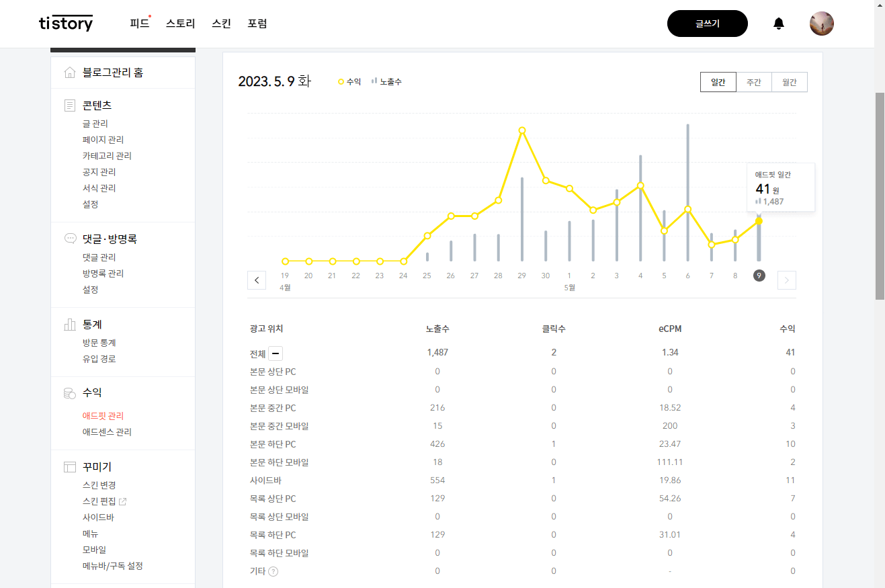This screenshot has height=588, width=885.
Task: Click the 댓글·방명록 speech bubble icon
Action: 69,238
